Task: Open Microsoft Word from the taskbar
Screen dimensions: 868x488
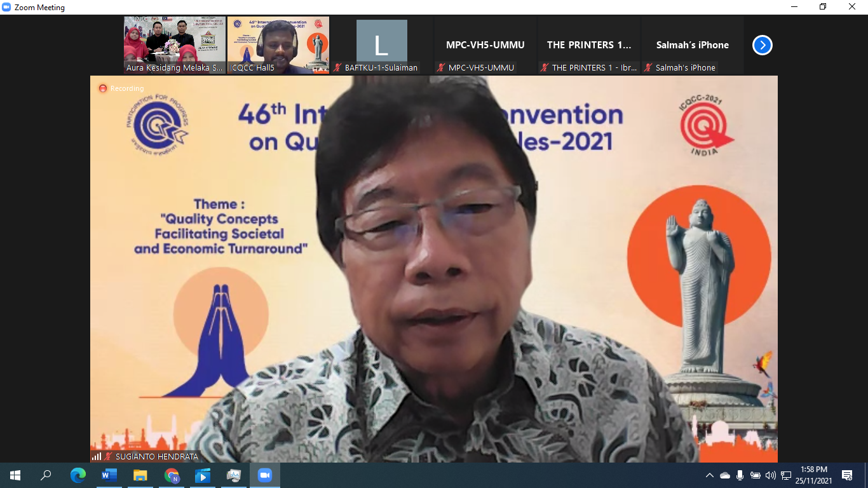Action: coord(109,474)
